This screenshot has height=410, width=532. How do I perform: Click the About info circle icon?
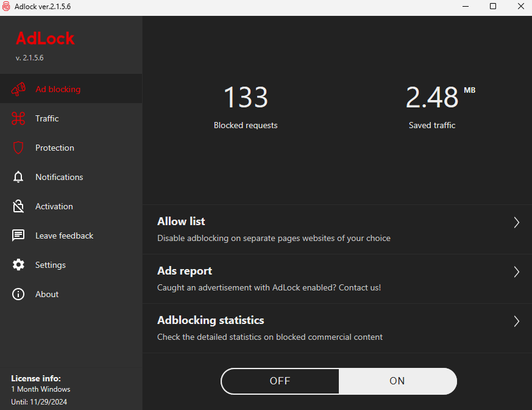pyautogui.click(x=18, y=294)
